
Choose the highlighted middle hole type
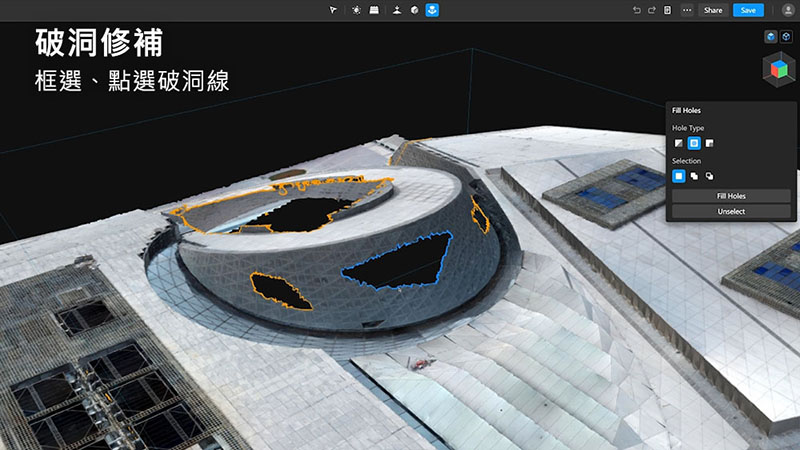694,143
